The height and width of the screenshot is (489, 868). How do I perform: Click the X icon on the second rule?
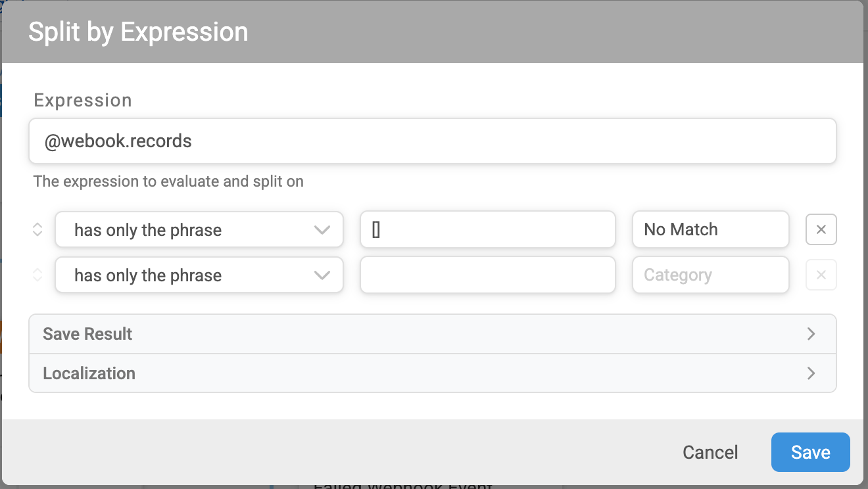coord(821,275)
